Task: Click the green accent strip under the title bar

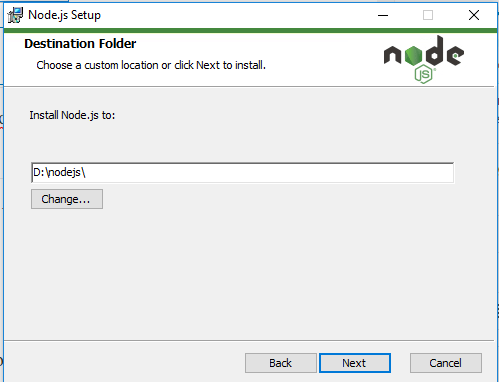Action: point(250,31)
